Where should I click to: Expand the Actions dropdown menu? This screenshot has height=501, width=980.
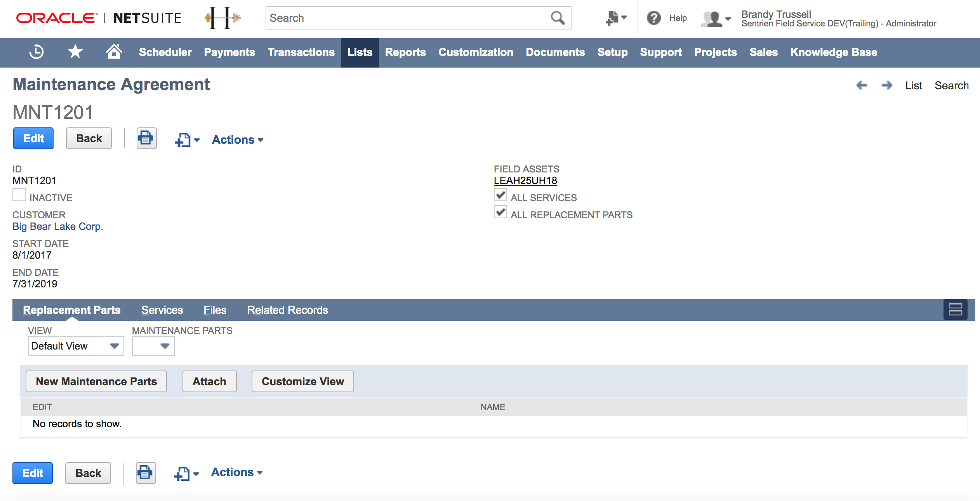(x=236, y=139)
